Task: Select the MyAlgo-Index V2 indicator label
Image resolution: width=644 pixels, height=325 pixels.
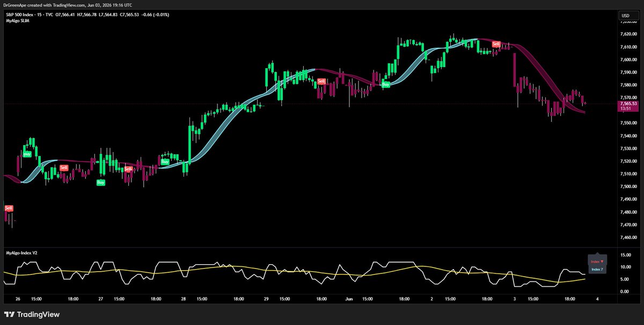Action: (x=21, y=252)
